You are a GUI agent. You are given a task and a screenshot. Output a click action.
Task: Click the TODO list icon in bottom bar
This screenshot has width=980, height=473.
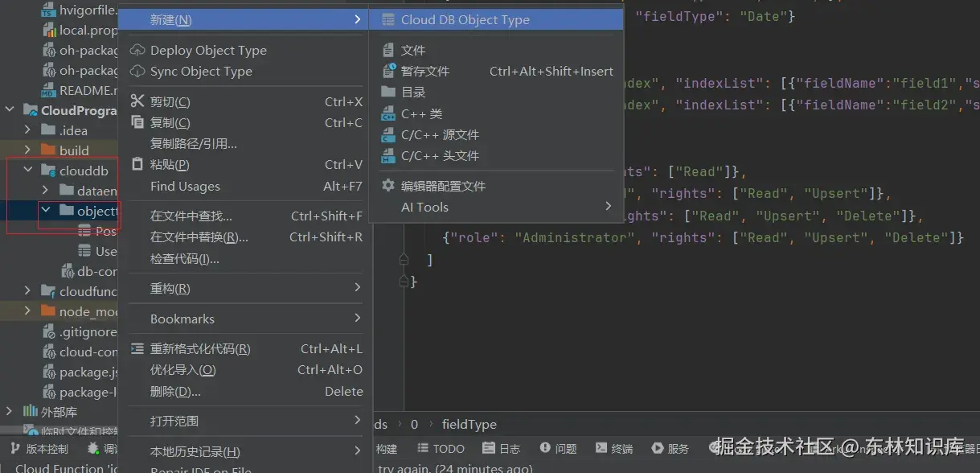pyautogui.click(x=423, y=448)
